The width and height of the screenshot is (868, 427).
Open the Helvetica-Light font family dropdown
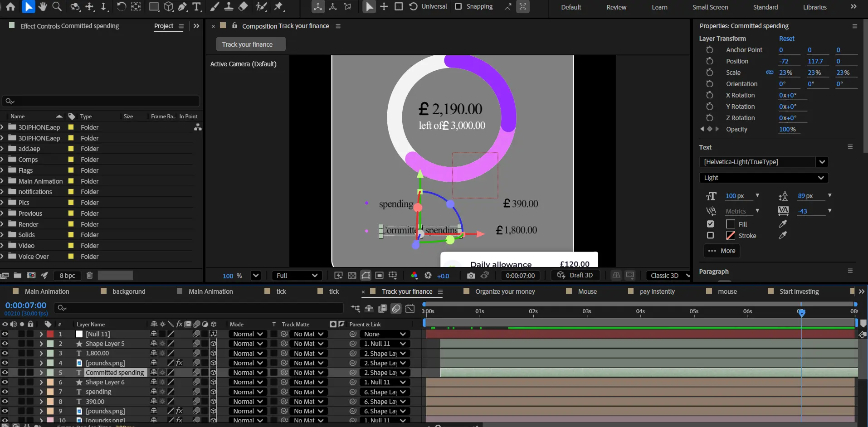coord(822,162)
